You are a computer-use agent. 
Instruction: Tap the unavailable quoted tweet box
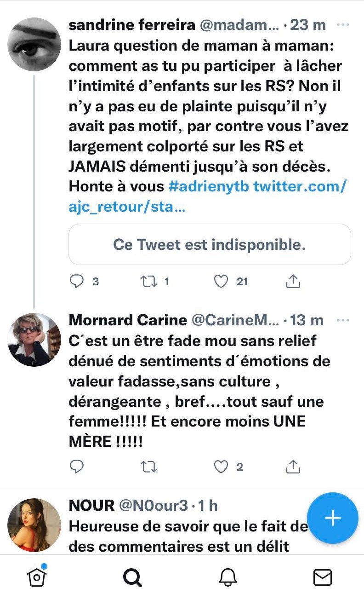coord(210,244)
